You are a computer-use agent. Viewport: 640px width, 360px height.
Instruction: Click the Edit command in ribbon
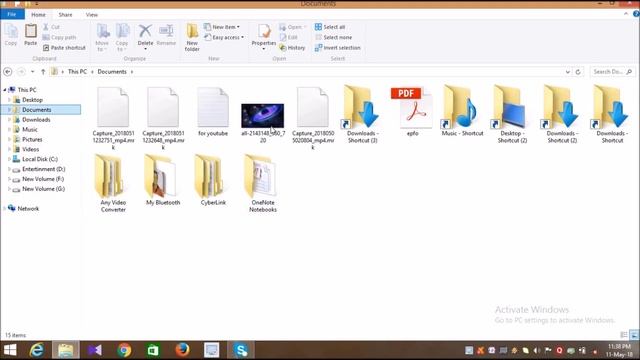click(289, 37)
